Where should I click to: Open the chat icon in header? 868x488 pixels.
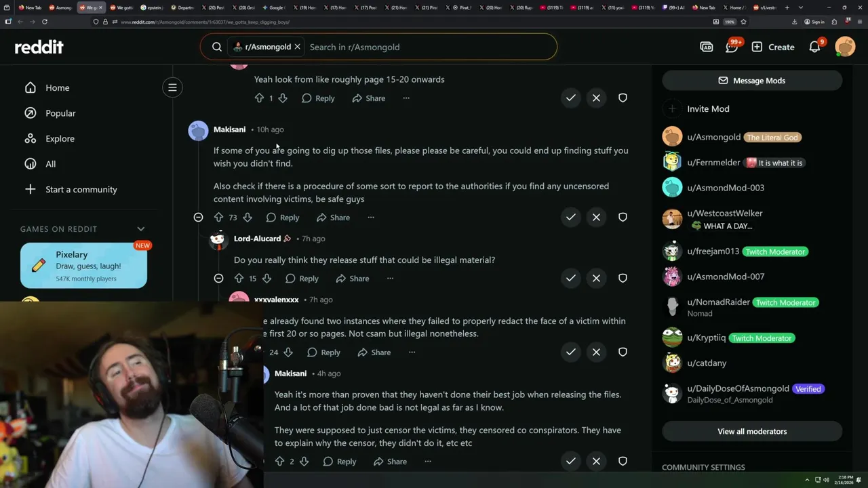point(732,47)
